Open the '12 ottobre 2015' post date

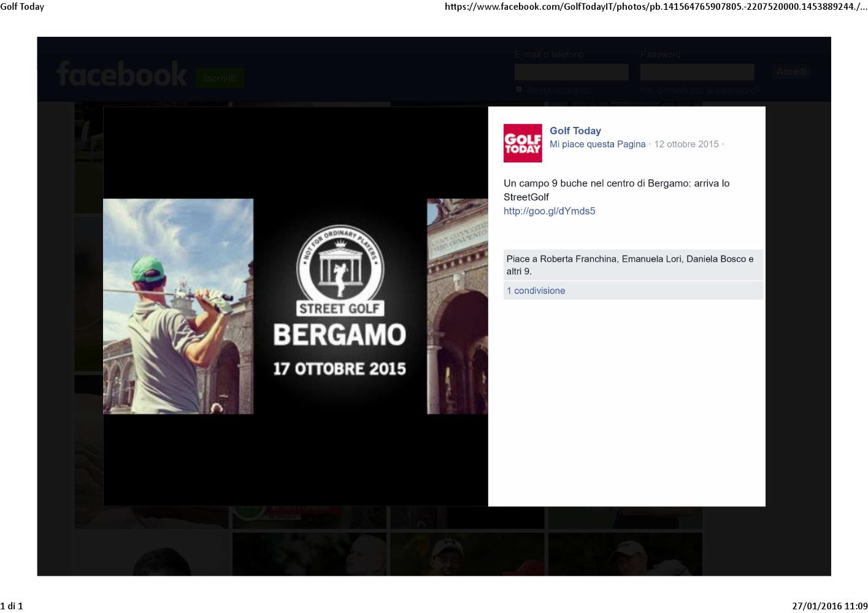686,144
